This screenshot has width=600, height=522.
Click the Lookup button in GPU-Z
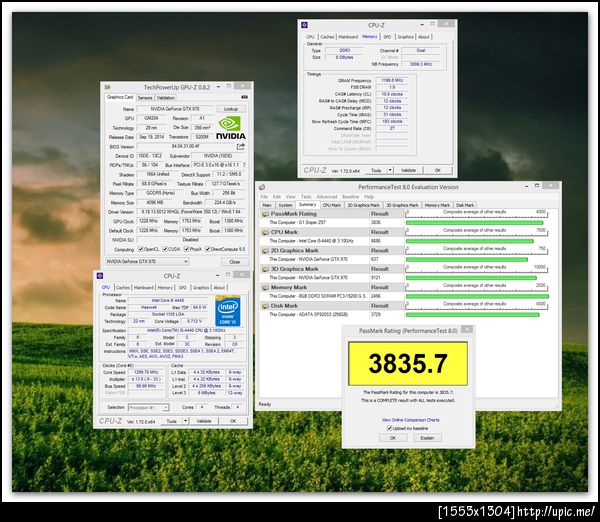pos(231,109)
